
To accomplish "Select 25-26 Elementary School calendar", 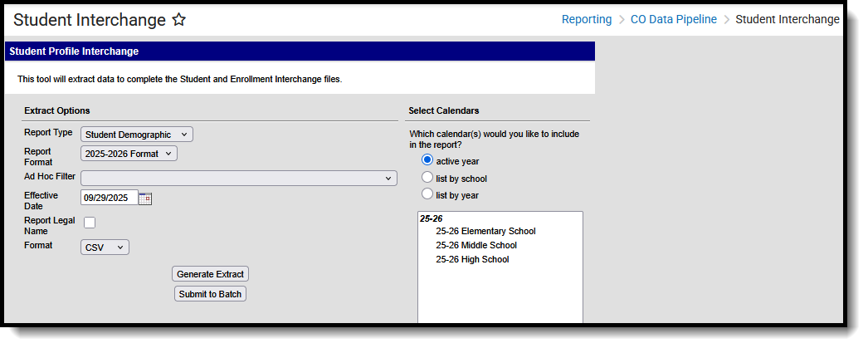I will point(485,232).
